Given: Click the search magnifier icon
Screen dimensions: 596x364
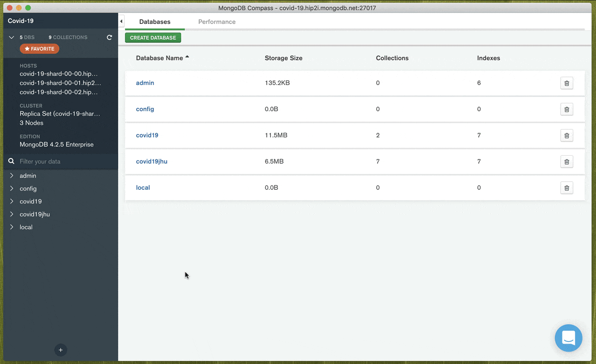Looking at the screenshot, I should click(11, 161).
